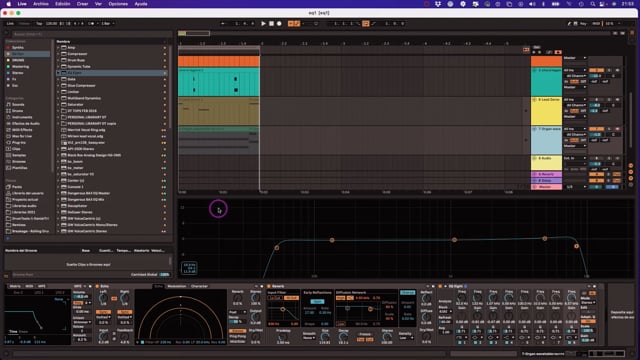The image size is (640, 360).
Task: Open the Plug-Ins category
Action: tap(19, 142)
